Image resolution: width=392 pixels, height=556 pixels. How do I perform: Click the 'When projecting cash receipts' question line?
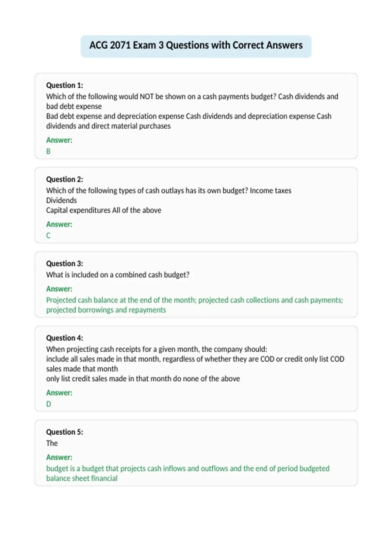tap(156, 349)
